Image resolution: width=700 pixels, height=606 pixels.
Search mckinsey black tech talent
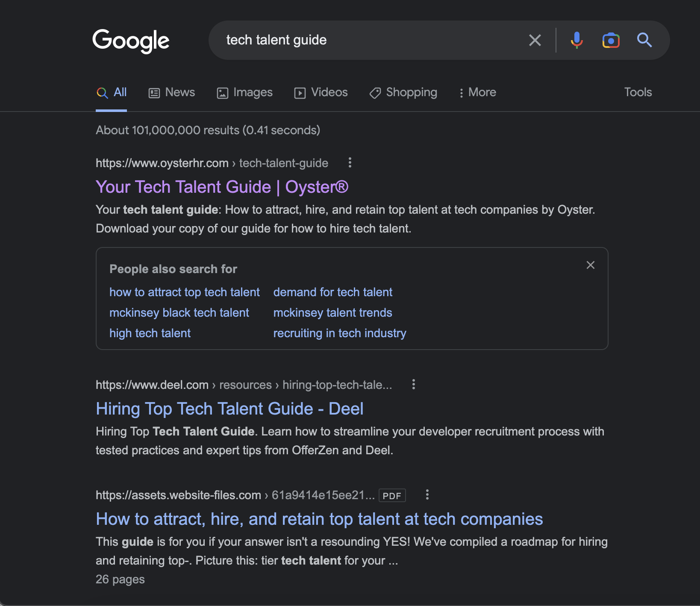(179, 312)
